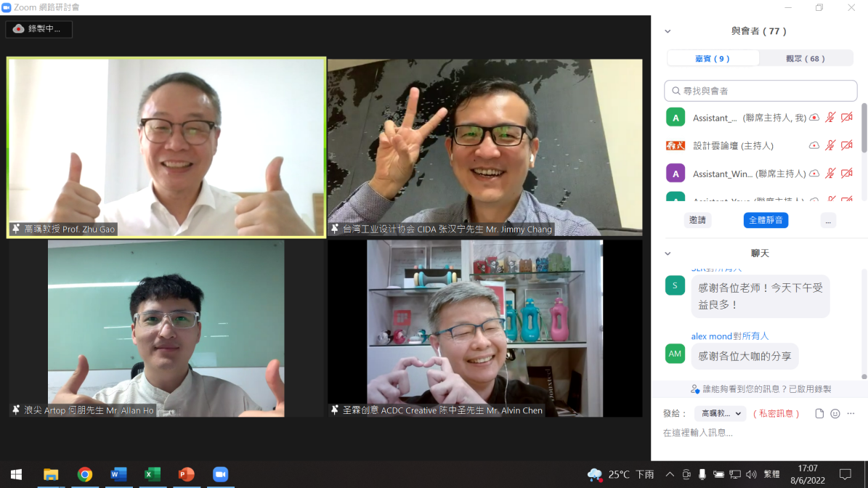
Task: Click pin icon on Prof. Zhu Gao label
Action: click(x=15, y=229)
